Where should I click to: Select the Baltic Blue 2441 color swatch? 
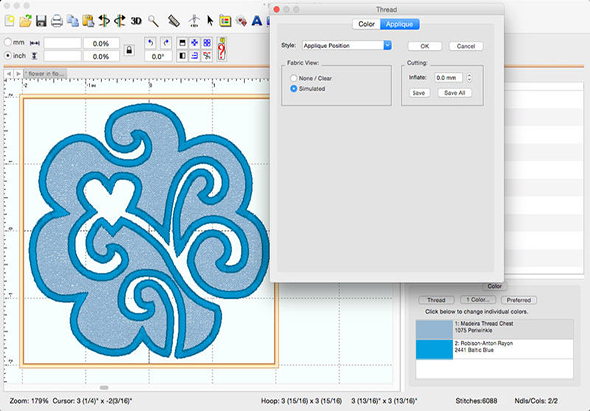tap(434, 349)
